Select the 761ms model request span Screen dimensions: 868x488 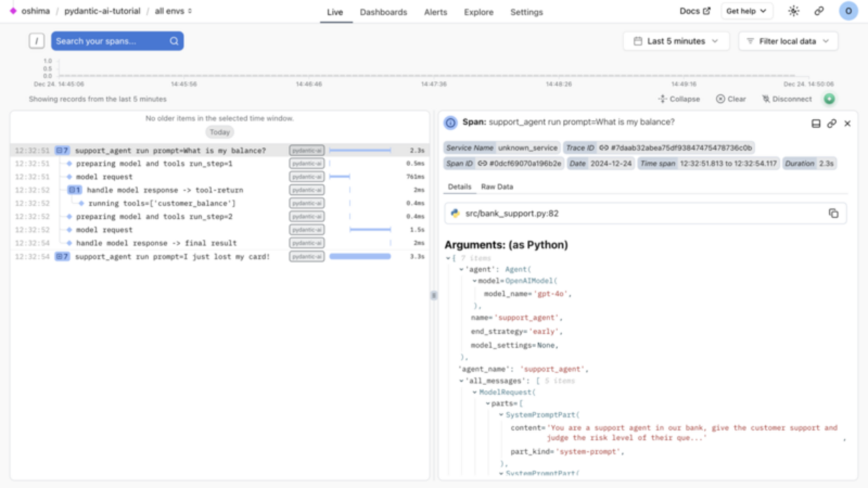tap(220, 177)
